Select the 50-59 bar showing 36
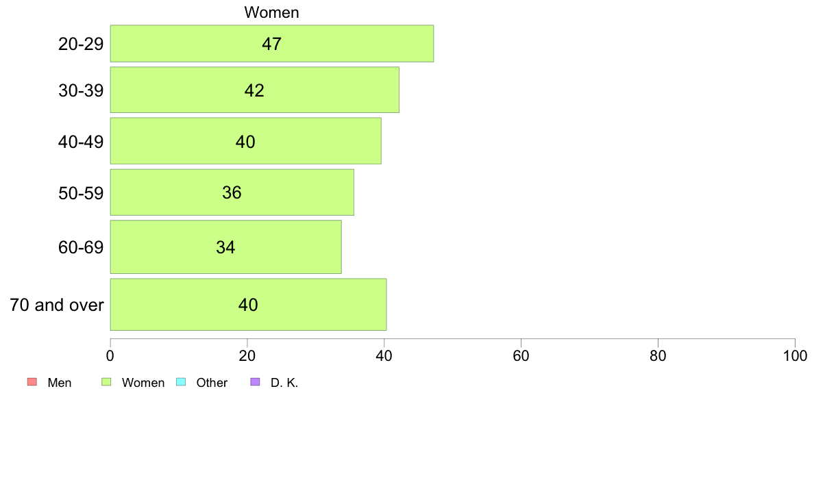 tap(232, 192)
